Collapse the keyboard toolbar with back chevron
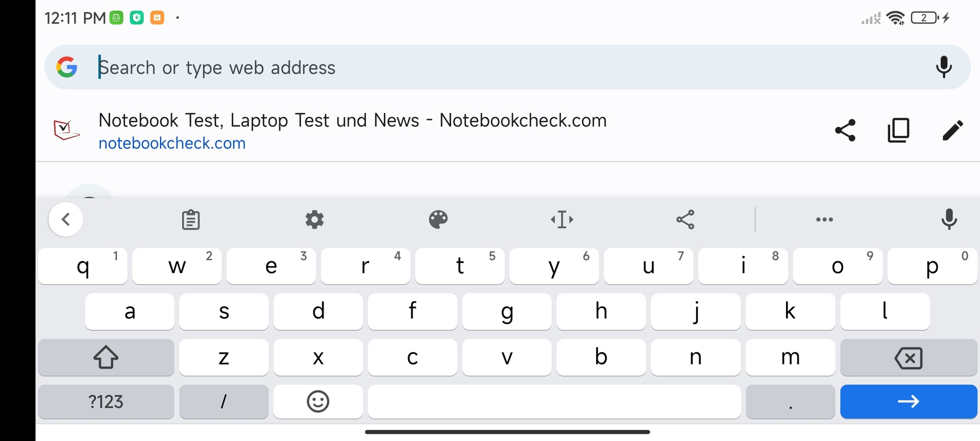980x441 pixels. click(66, 219)
